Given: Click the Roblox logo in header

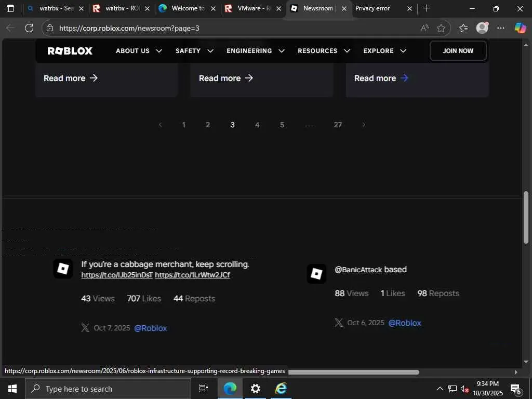Looking at the screenshot, I should tap(70, 51).
